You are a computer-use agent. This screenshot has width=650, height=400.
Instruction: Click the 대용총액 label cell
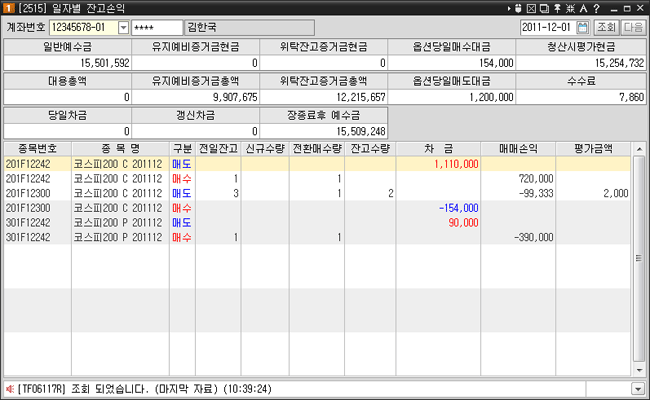(x=67, y=81)
